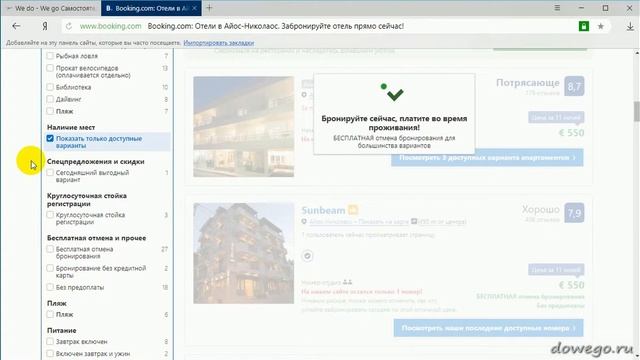The height and width of the screenshot is (360, 640).
Task: Click the € 550 price for Sunbeam
Action: [x=571, y=285]
